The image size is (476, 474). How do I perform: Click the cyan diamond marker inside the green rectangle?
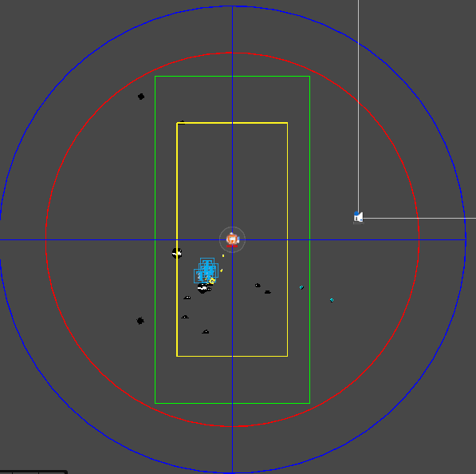[301, 287]
